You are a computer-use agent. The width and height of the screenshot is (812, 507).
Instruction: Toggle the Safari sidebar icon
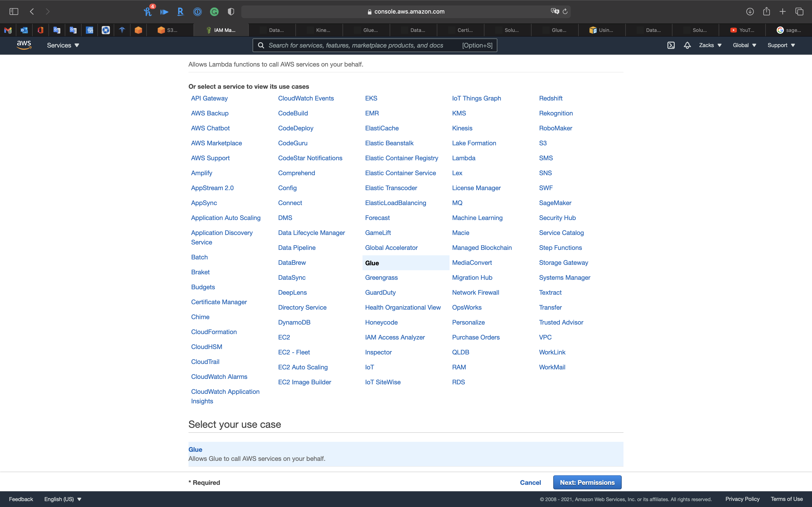[14, 11]
